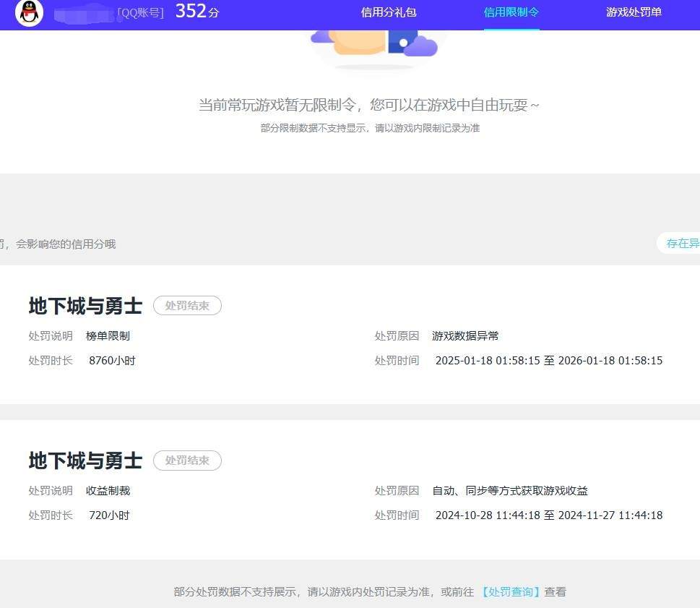Select the 收益制裁 penalty description
The image size is (700, 608).
point(108,490)
